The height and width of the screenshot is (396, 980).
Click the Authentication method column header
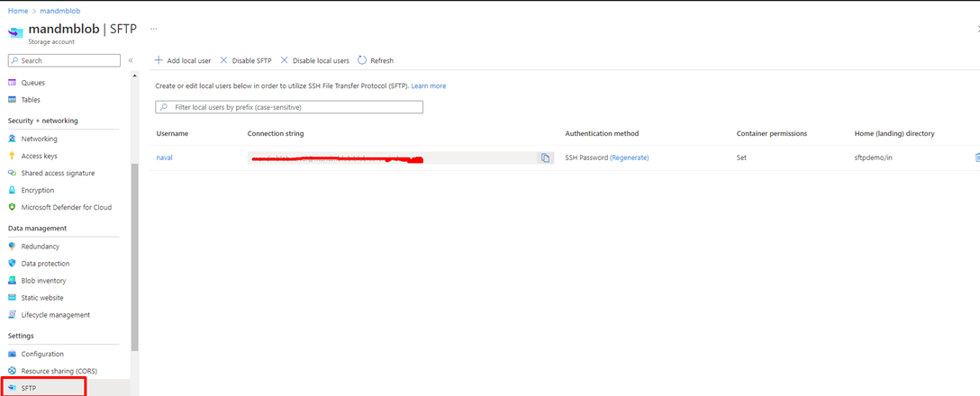coord(602,134)
